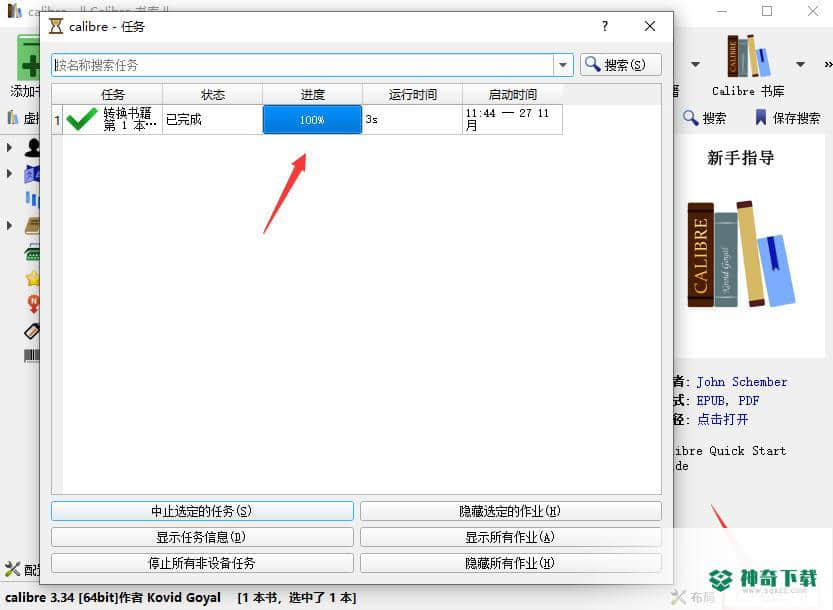Click the 中止选定的任务(S) button
The height and width of the screenshot is (610, 833).
pos(202,511)
